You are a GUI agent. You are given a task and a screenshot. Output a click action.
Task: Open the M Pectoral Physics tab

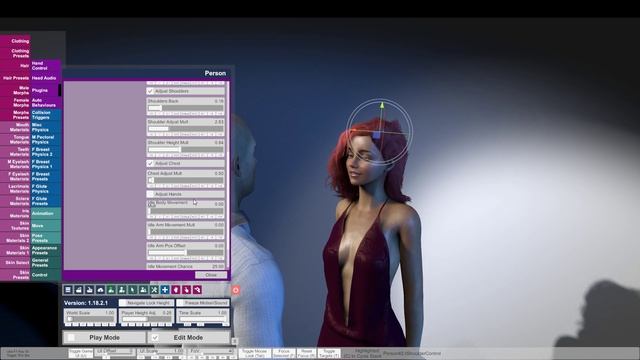(46, 140)
